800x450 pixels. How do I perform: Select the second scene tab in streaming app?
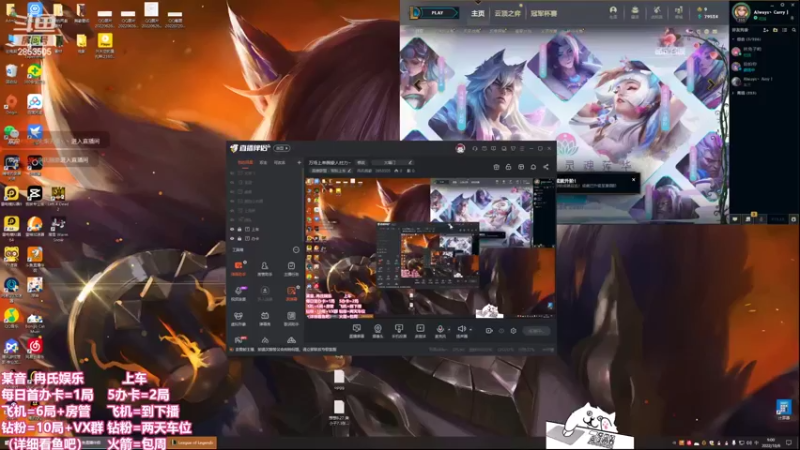click(263, 163)
